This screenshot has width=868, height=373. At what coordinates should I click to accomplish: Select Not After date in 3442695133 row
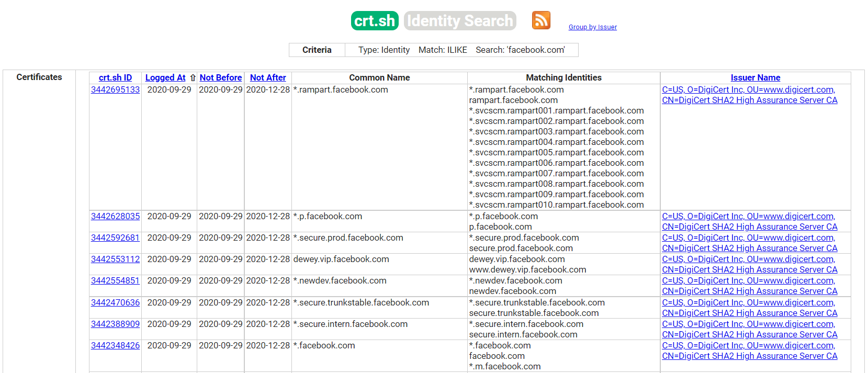click(268, 89)
